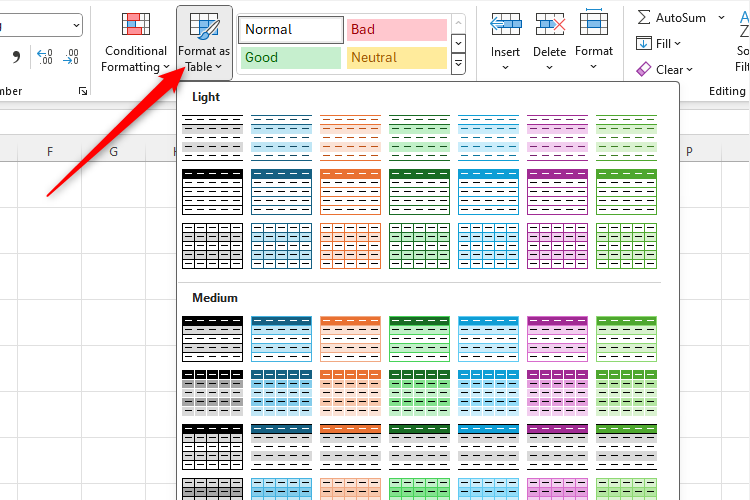The image size is (750, 500).
Task: Choose the first Light black banded table style
Action: tap(212, 138)
